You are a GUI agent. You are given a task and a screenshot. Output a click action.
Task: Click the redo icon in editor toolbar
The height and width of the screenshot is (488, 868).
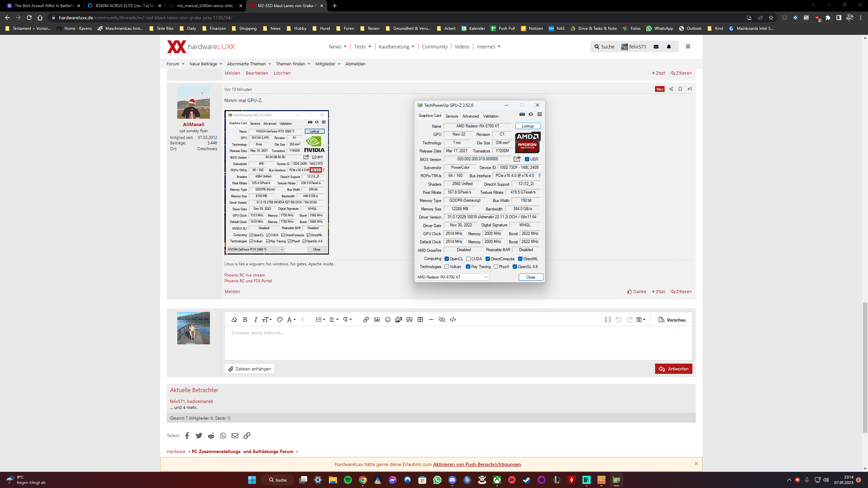[x=629, y=320]
